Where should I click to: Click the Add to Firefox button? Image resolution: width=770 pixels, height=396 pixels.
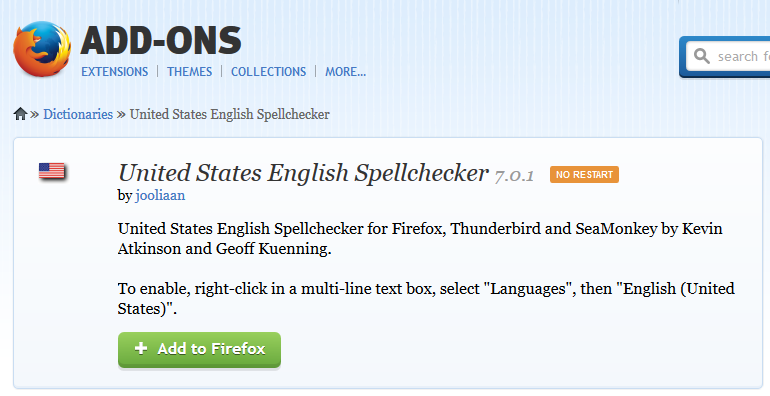coord(199,349)
